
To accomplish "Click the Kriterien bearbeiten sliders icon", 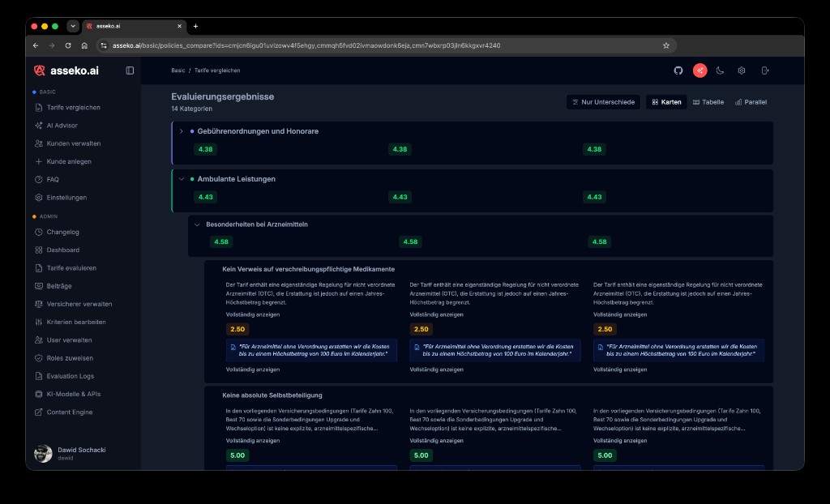I will pos(39,322).
